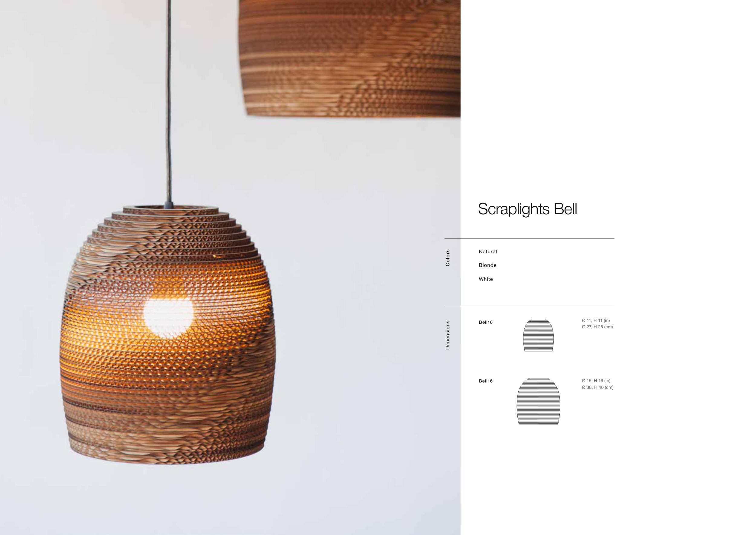Click Bell16 centimeter dimensions Ø 38, H 40
The height and width of the screenshot is (535, 756).
click(598, 387)
